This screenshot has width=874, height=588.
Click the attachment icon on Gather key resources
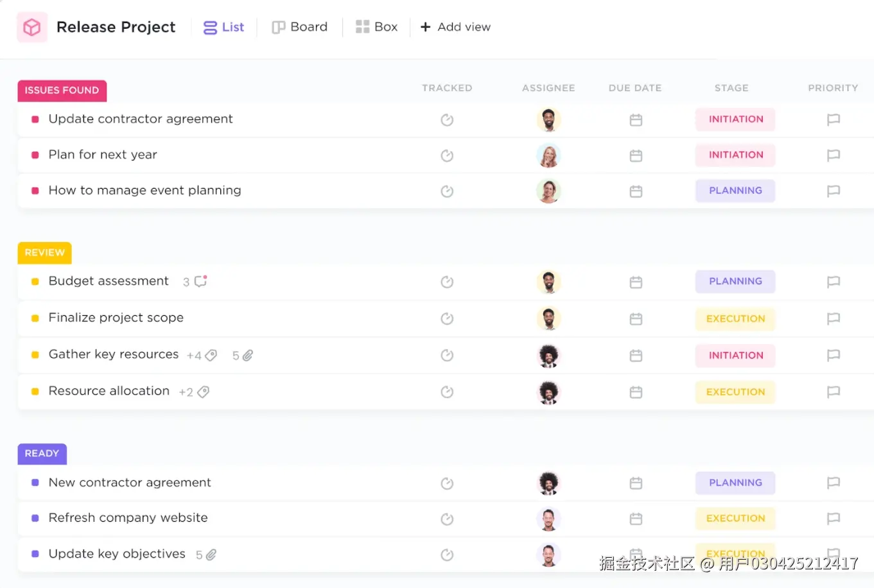coord(249,355)
